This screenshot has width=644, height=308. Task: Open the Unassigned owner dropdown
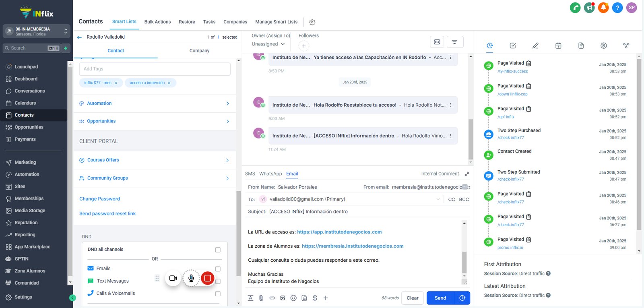268,44
